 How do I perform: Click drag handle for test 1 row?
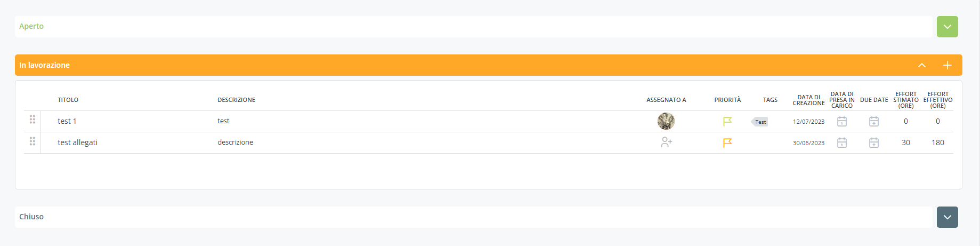(33, 120)
